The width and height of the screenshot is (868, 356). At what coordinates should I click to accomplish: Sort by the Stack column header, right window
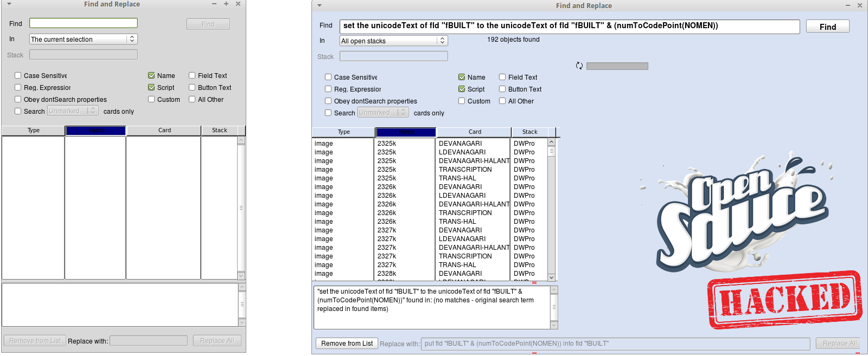(x=529, y=132)
